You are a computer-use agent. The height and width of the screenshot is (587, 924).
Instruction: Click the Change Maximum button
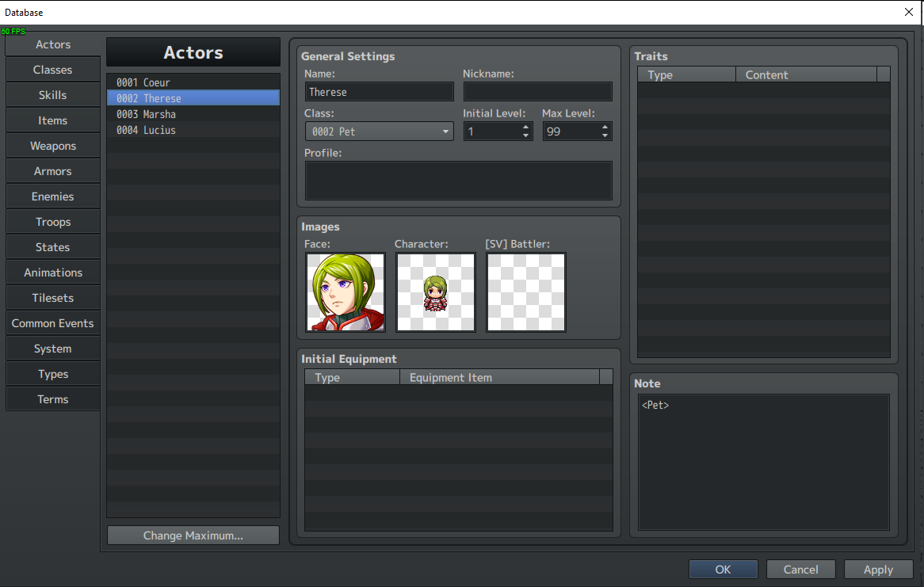tap(193, 536)
